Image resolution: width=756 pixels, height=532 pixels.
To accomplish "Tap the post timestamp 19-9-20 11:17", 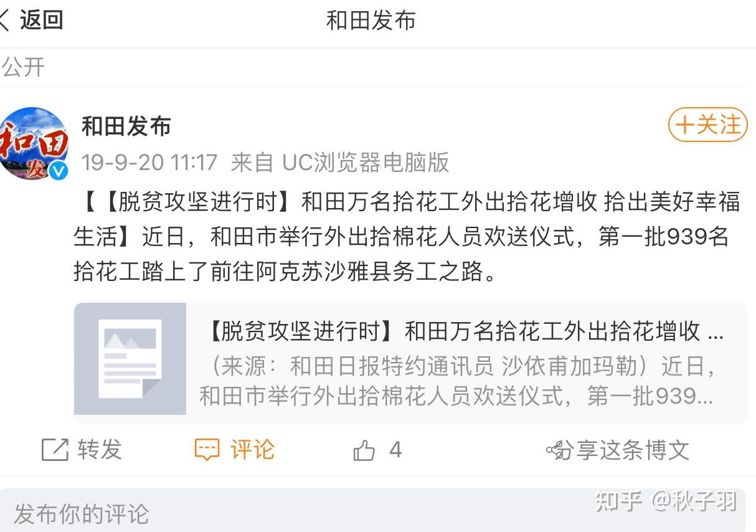I will (149, 163).
